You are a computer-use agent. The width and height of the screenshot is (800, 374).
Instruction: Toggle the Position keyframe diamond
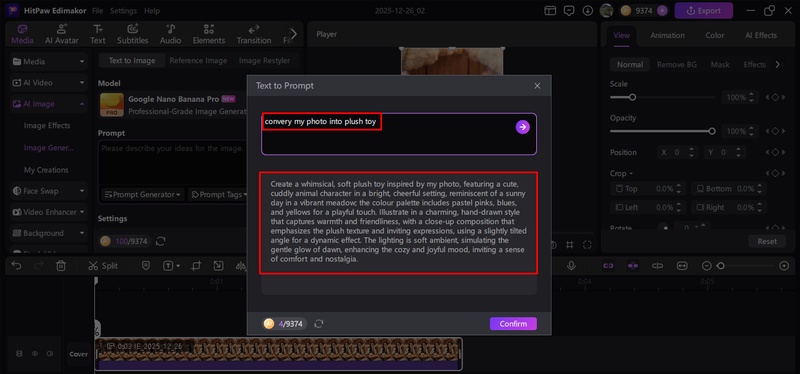(x=775, y=152)
